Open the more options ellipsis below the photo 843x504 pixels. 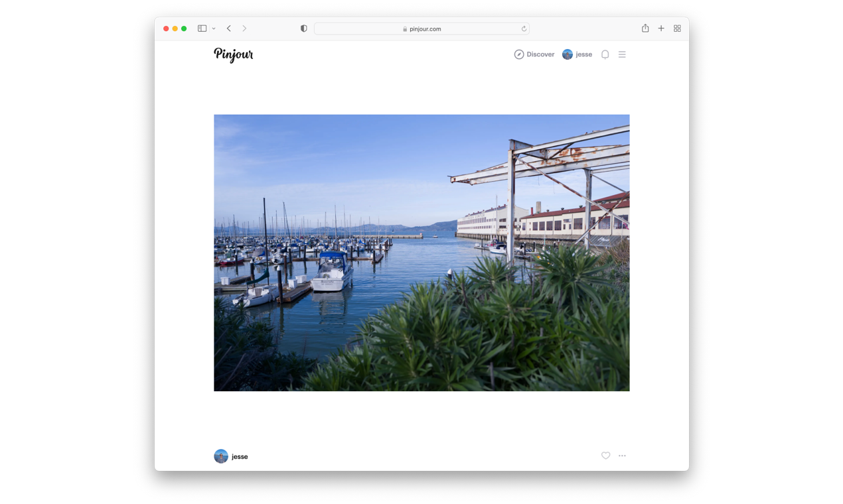622,456
